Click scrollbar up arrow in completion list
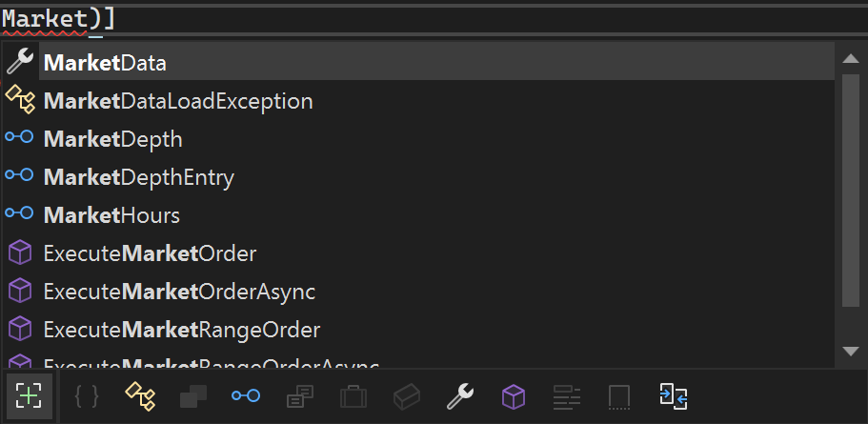This screenshot has height=424, width=868. [850, 58]
